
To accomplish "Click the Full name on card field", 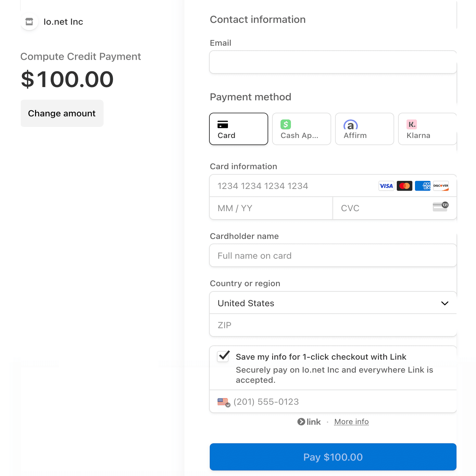I will coord(332,256).
